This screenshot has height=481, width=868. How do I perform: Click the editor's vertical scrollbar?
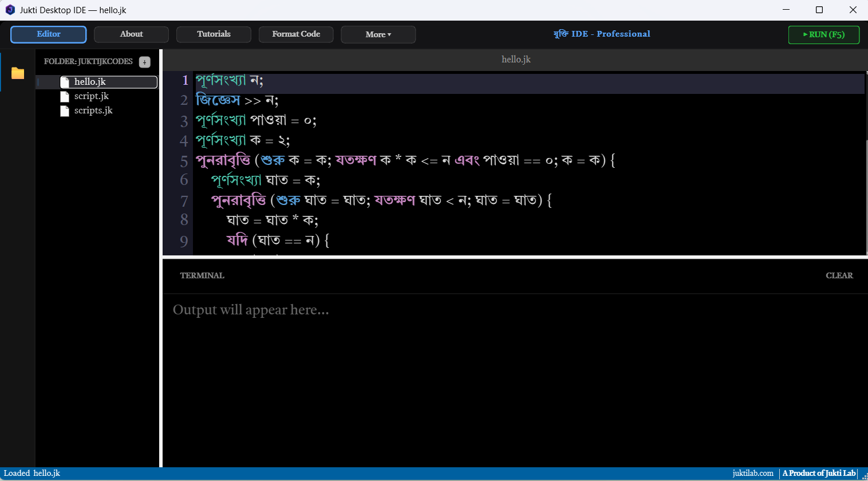point(866,163)
